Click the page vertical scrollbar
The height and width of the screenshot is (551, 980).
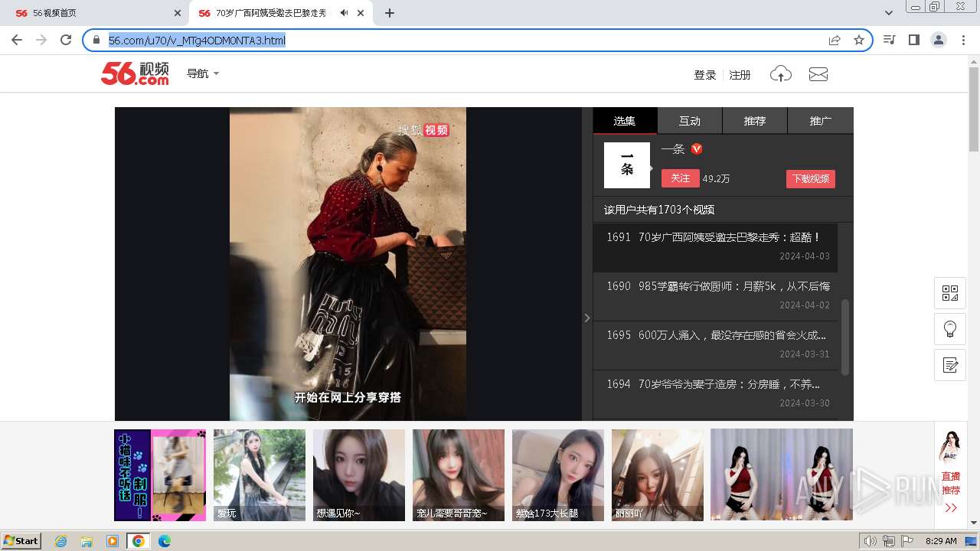coord(974,109)
